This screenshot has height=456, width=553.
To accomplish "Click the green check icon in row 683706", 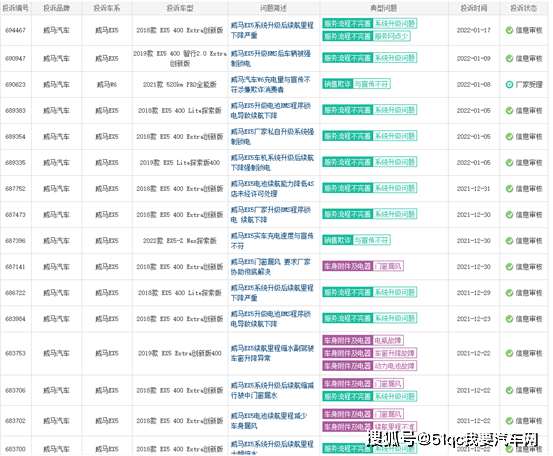I will click(509, 390).
